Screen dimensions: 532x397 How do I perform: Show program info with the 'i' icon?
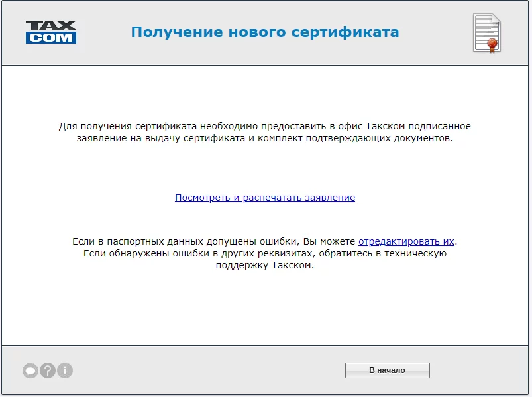tap(64, 370)
